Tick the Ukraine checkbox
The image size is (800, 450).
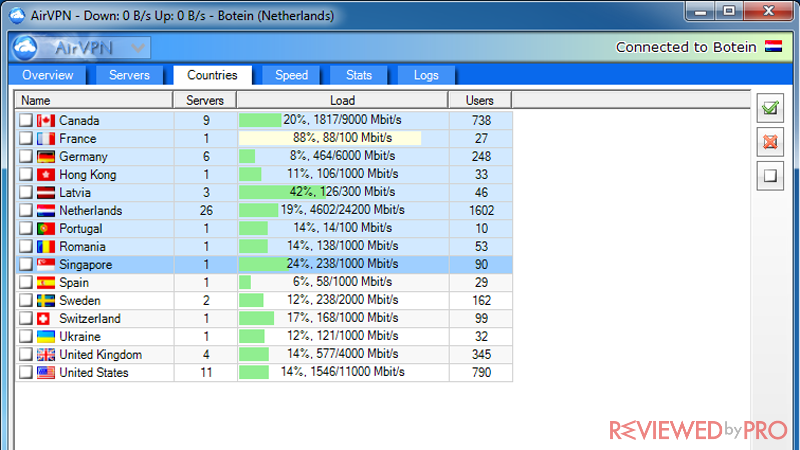(26, 337)
